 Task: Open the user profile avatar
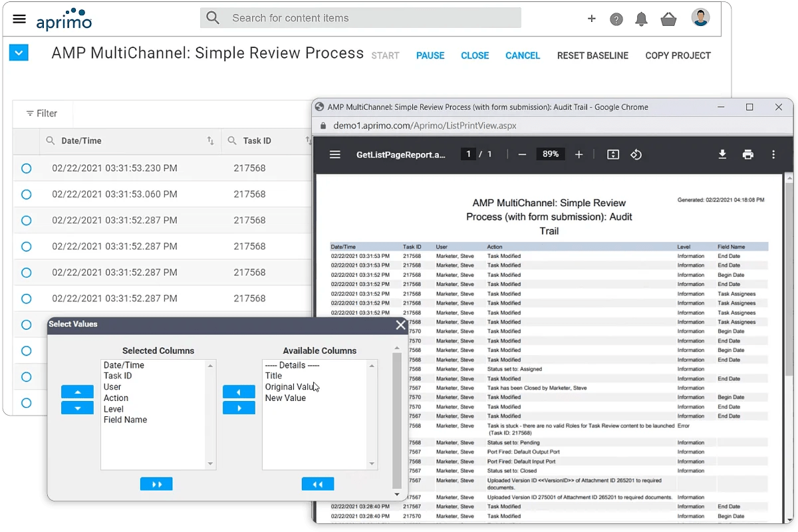tap(700, 18)
